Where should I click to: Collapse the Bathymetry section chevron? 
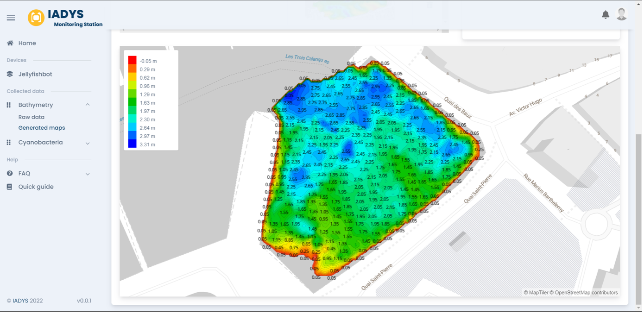(x=88, y=105)
